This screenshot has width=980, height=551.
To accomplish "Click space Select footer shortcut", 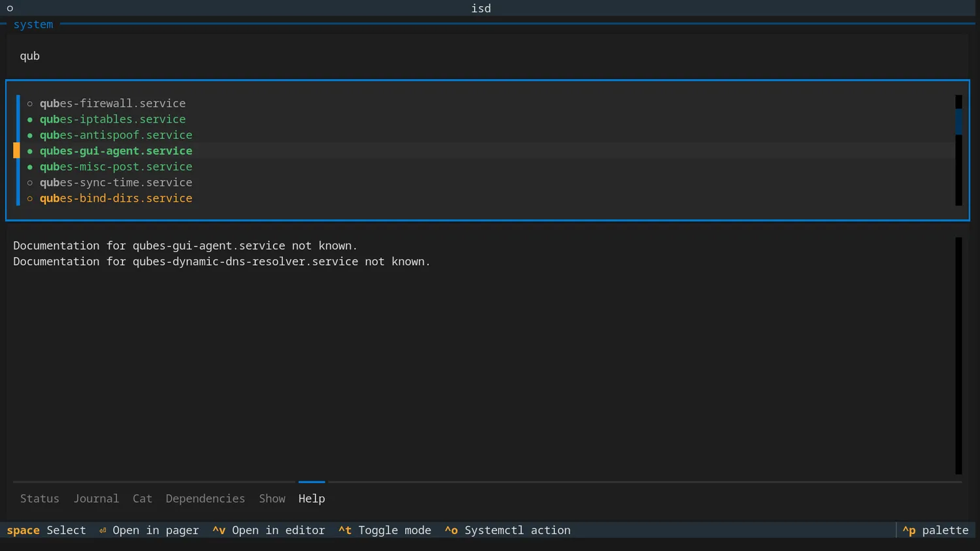I will coord(46,530).
